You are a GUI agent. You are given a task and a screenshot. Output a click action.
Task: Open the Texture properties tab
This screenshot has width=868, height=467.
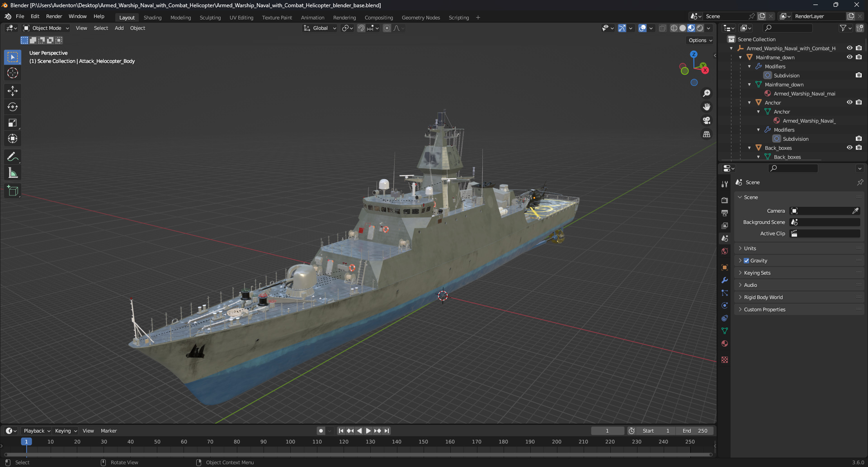(725, 360)
